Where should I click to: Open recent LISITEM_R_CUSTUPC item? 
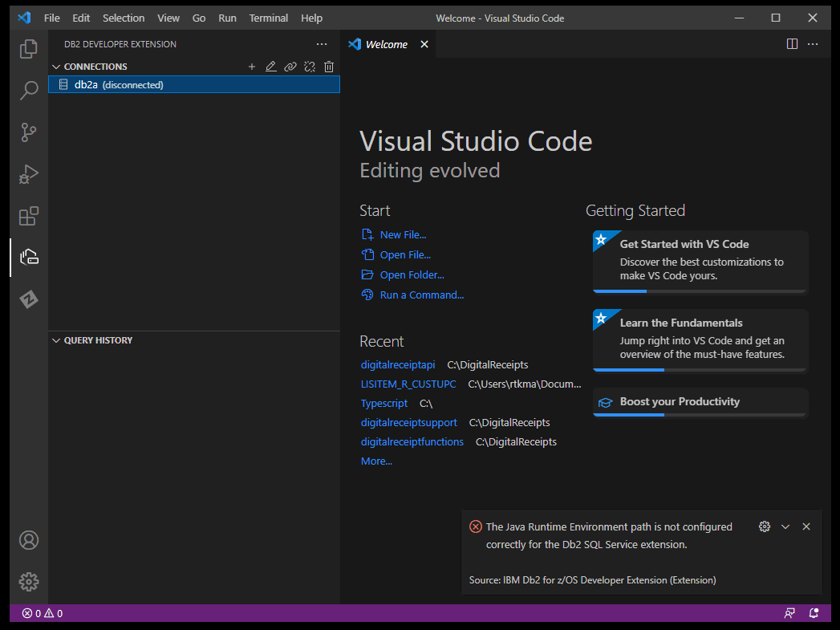[408, 384]
